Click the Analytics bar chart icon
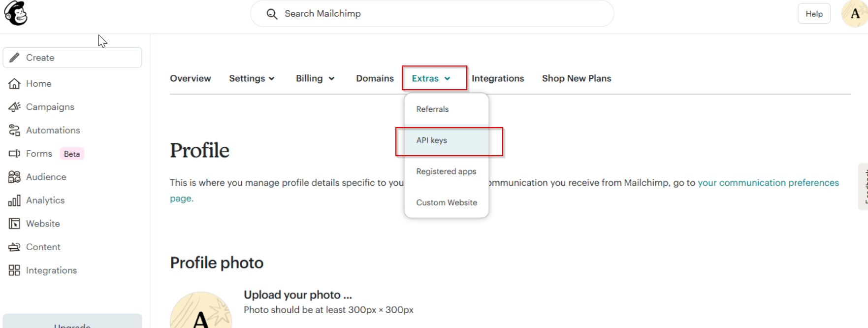This screenshot has width=868, height=328. click(14, 200)
